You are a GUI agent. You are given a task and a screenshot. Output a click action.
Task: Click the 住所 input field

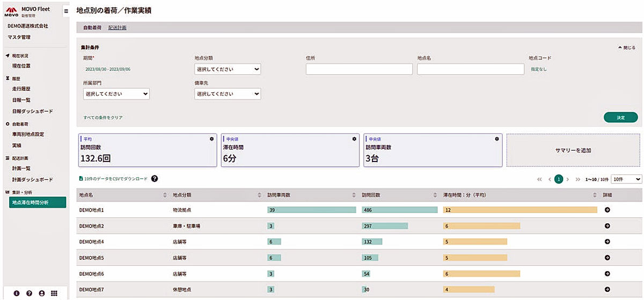(359, 69)
